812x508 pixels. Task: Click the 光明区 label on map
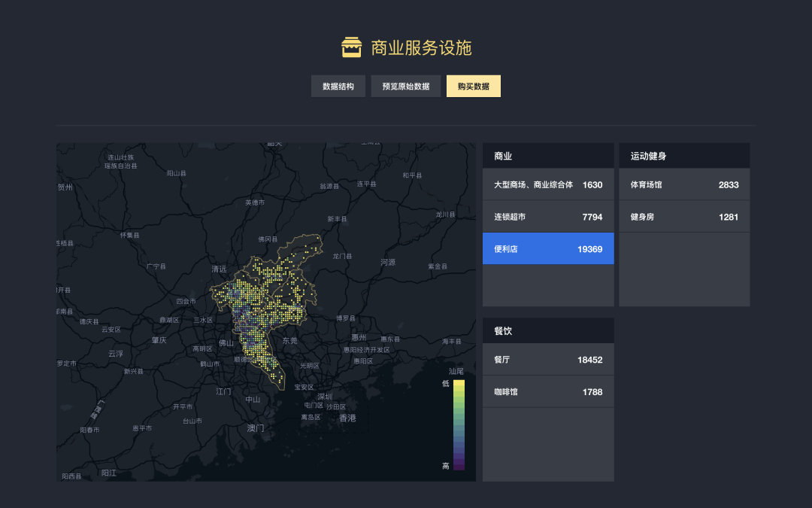(x=310, y=366)
